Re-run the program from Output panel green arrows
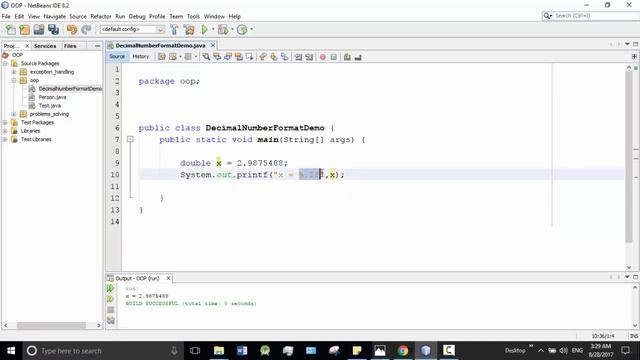640x360 pixels. (x=111, y=288)
